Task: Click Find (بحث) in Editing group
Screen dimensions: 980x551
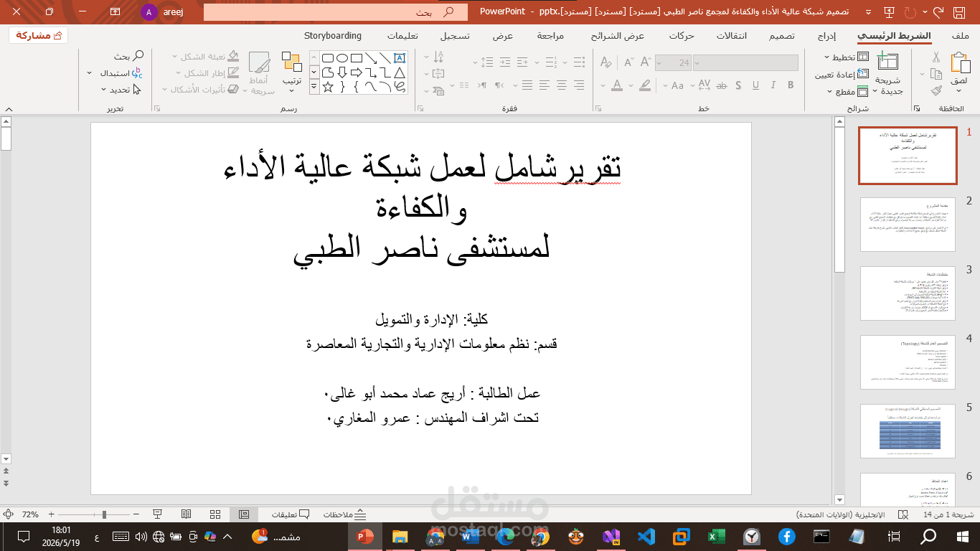Action: (x=129, y=56)
